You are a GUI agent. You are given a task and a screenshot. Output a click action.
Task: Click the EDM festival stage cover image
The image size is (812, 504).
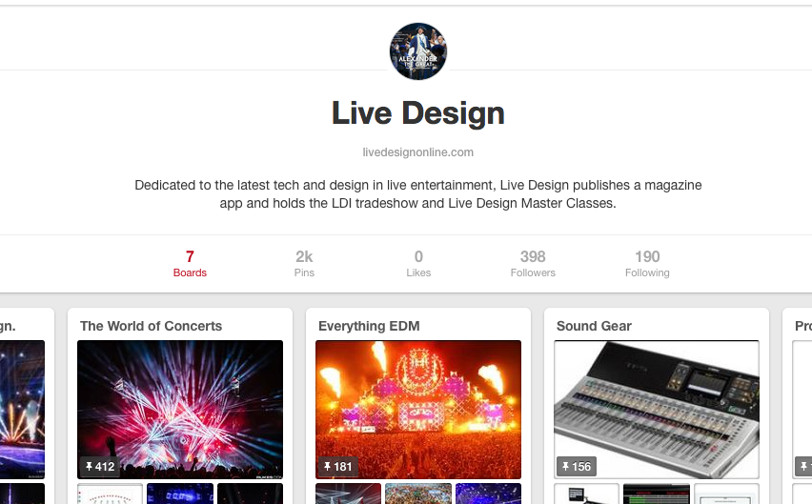418,410
